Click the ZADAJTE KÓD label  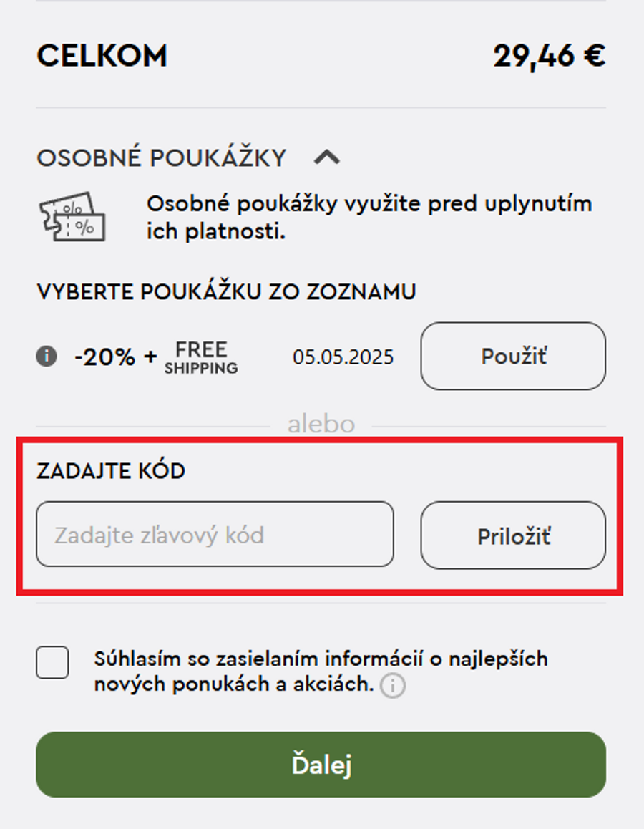point(112,471)
